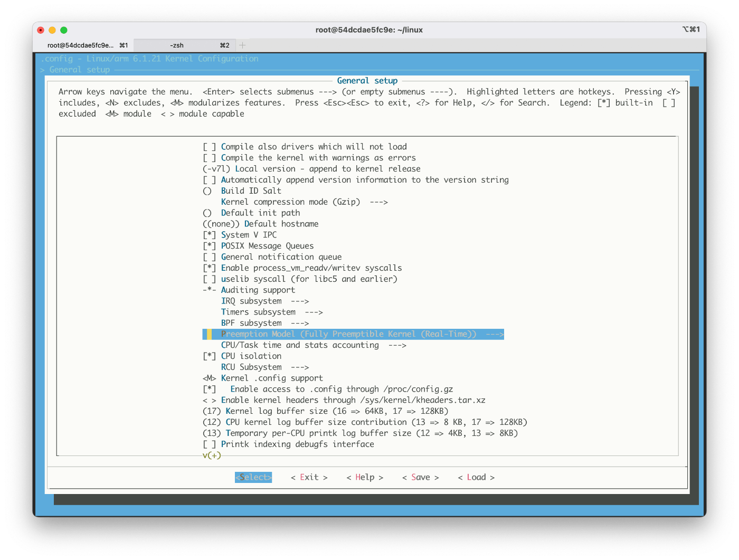Click the window title 'root@54dcdae5fc9e: ~/linux'

pyautogui.click(x=369, y=30)
